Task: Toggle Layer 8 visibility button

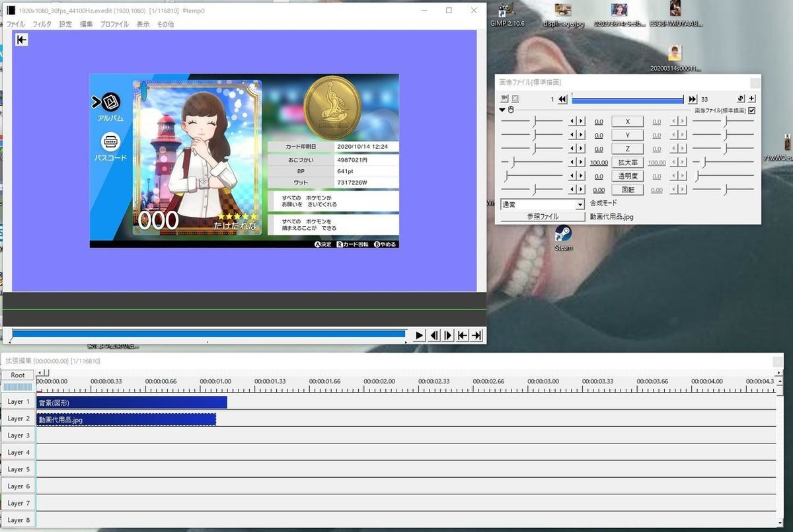Action: (x=19, y=520)
